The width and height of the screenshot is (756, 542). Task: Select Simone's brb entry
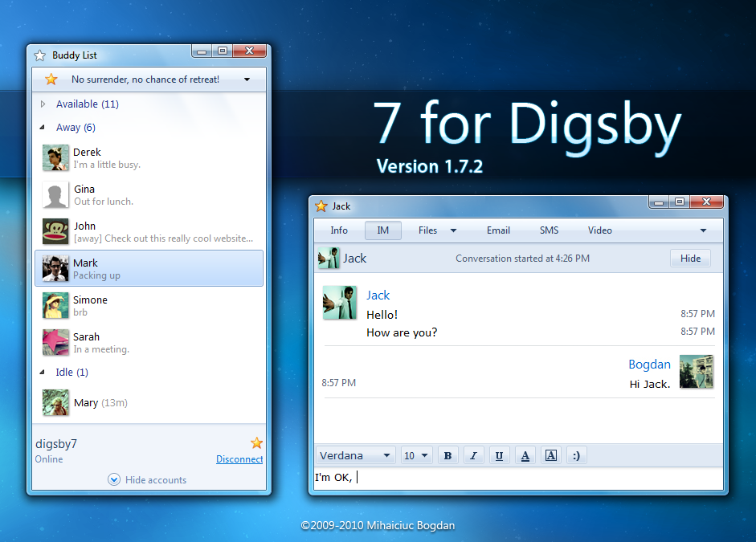click(x=149, y=305)
